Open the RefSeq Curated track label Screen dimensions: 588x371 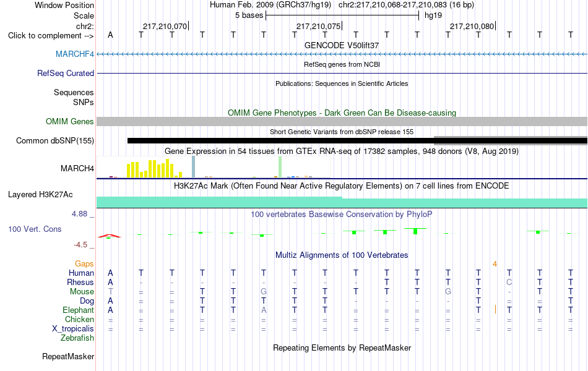click(x=65, y=73)
